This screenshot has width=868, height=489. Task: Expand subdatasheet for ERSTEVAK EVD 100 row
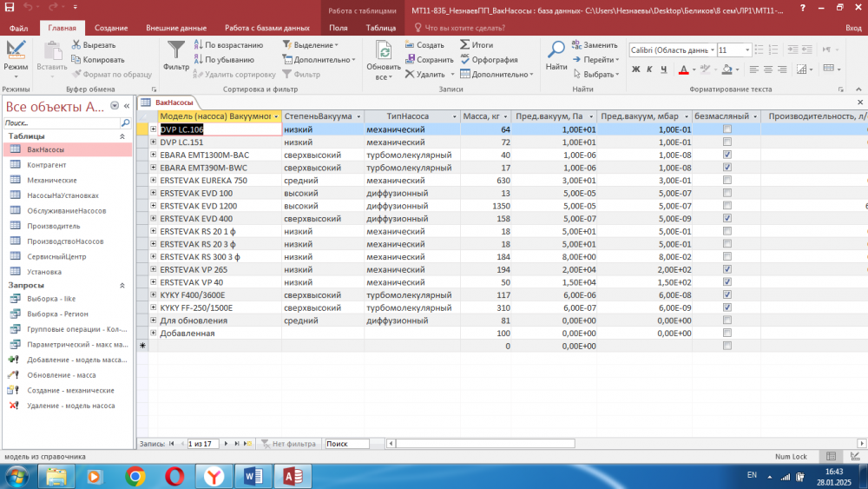[154, 193]
